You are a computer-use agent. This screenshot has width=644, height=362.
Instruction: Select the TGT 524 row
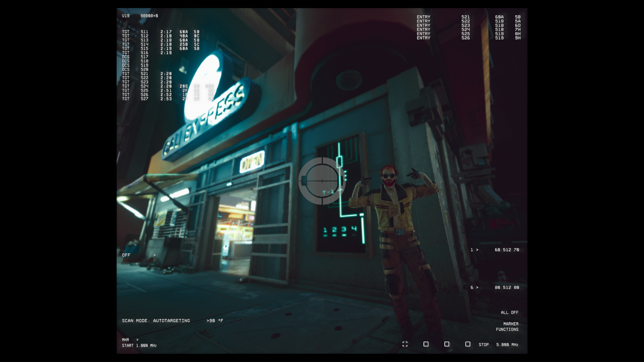pyautogui.click(x=168, y=86)
